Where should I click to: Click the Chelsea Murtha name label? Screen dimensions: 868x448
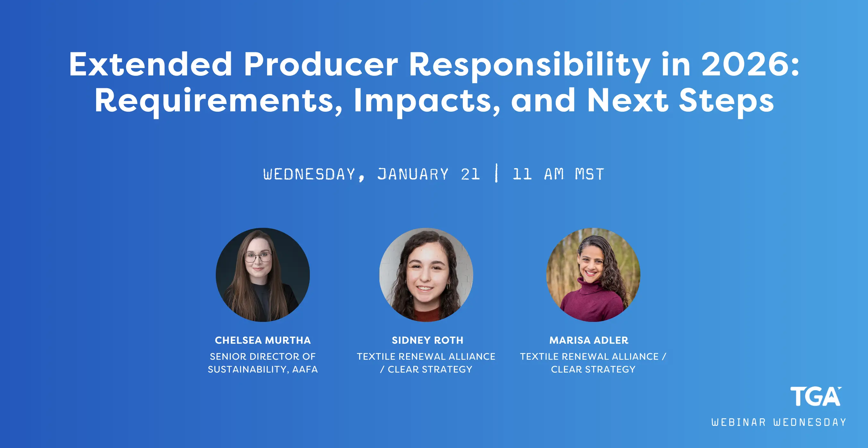pyautogui.click(x=263, y=340)
